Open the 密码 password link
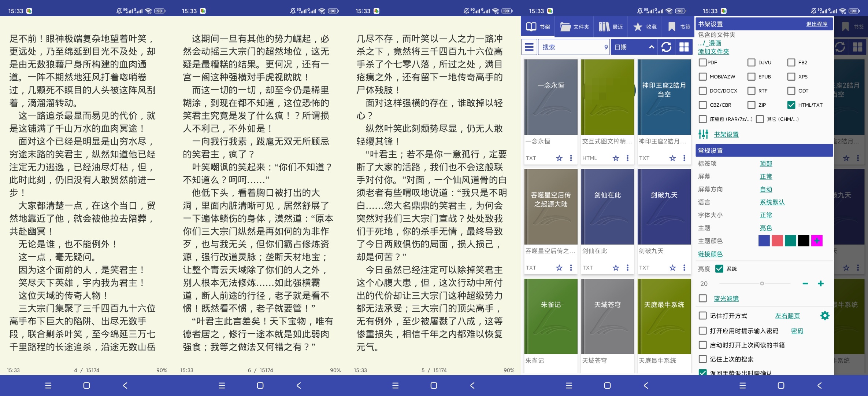 [797, 331]
